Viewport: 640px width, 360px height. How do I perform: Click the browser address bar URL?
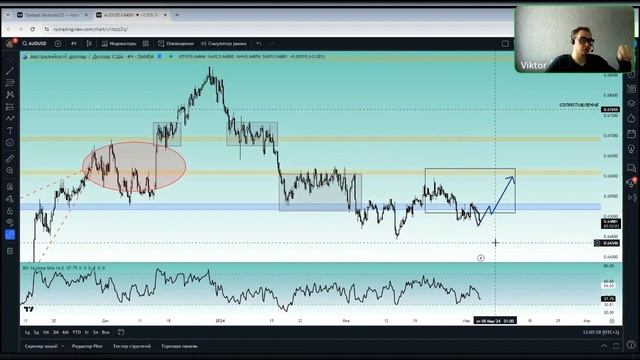tap(91, 29)
